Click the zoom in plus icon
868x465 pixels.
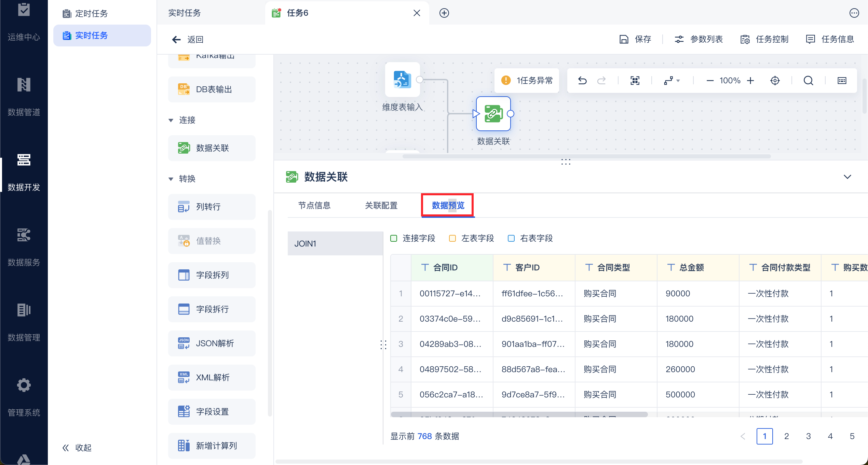[x=750, y=81]
